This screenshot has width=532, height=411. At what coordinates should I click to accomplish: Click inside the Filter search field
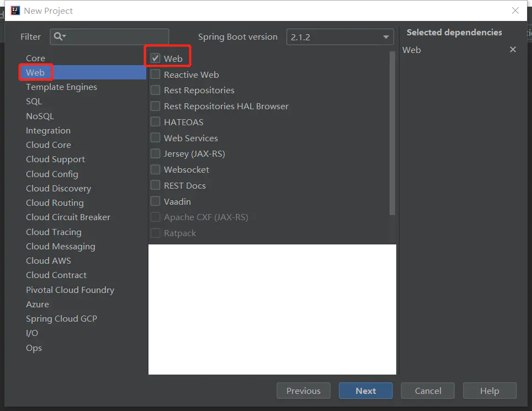coord(109,36)
